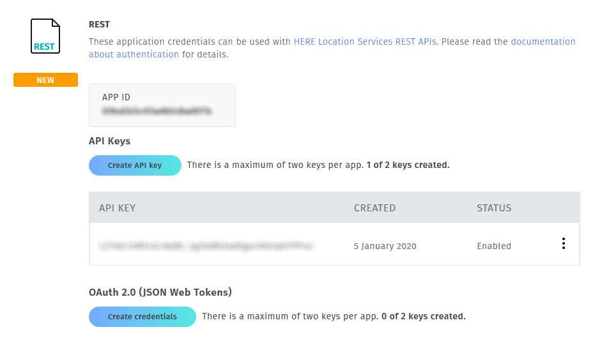Click the Enabled status of the API key
Viewport: 609px width, 364px height.
coord(494,246)
